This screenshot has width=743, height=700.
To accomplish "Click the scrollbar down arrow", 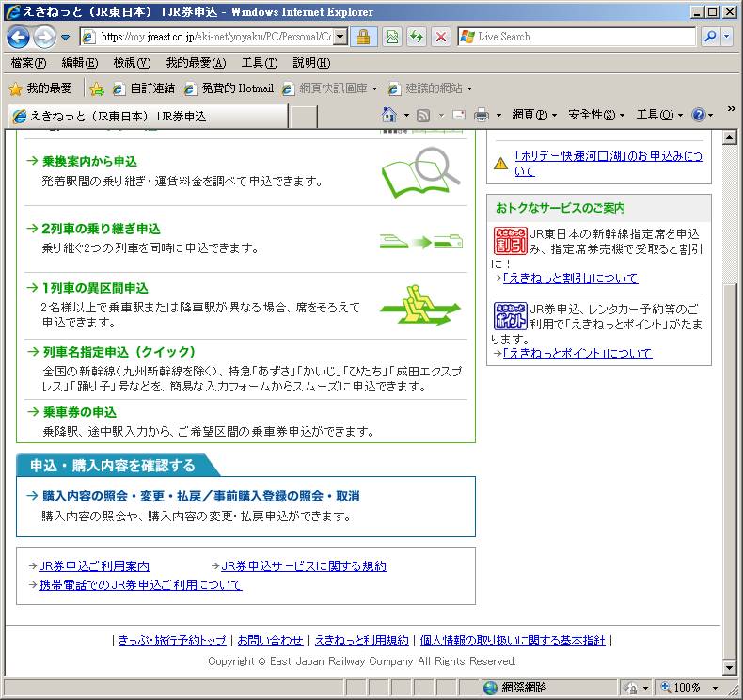I will coord(729,667).
